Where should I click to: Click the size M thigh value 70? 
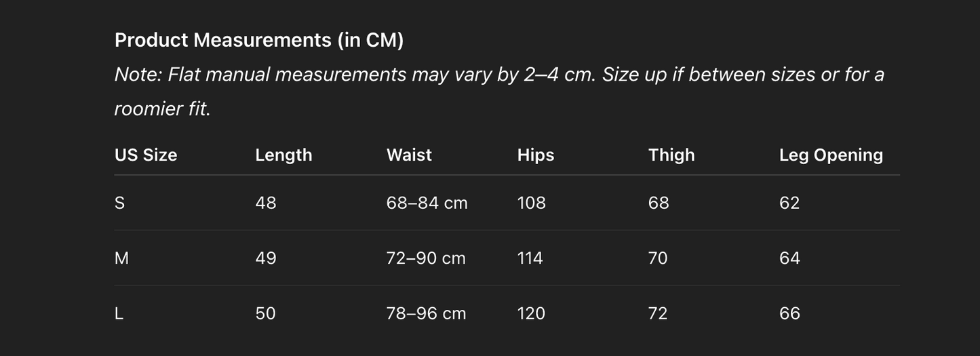pos(658,258)
